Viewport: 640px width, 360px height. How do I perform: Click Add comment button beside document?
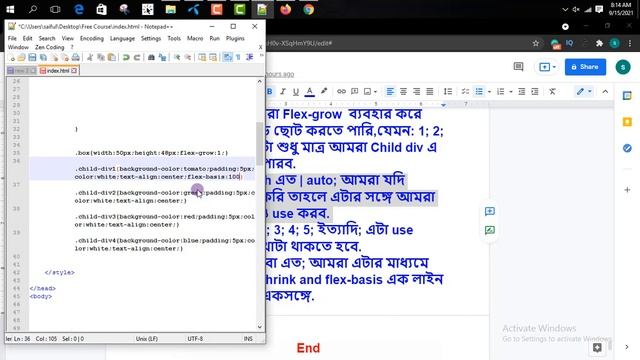[490, 211]
